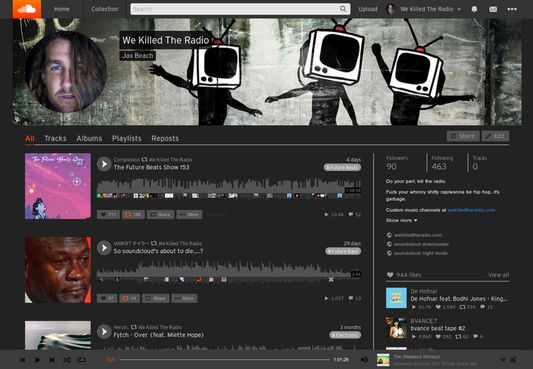Open More menu for So soundcloud's about to die
This screenshot has height=369, width=533.
pyautogui.click(x=184, y=298)
